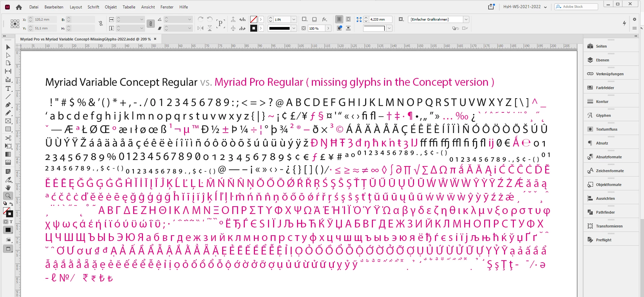Click the control panel gear settings icon
The height and width of the screenshot is (297, 644).
(x=634, y=19)
